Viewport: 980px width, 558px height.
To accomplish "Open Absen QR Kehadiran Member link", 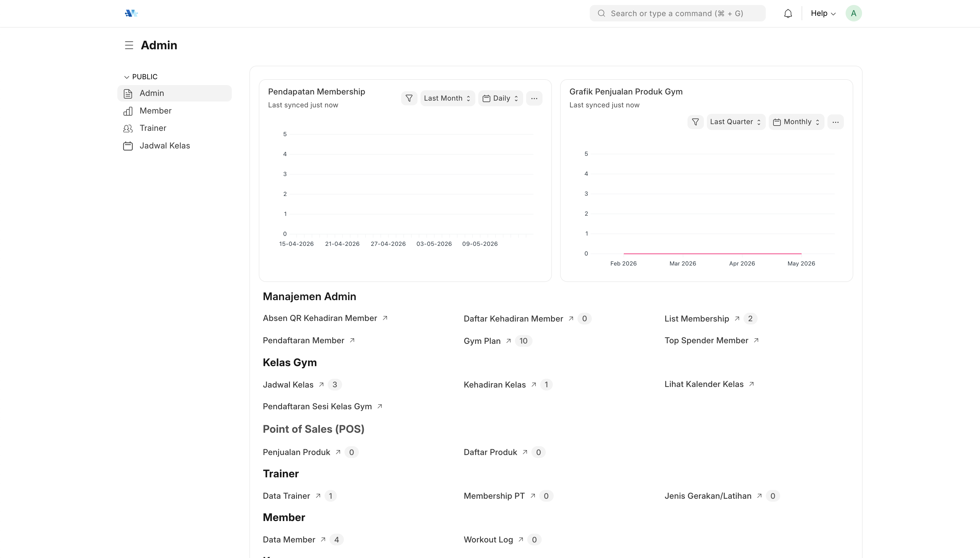I will (x=320, y=318).
